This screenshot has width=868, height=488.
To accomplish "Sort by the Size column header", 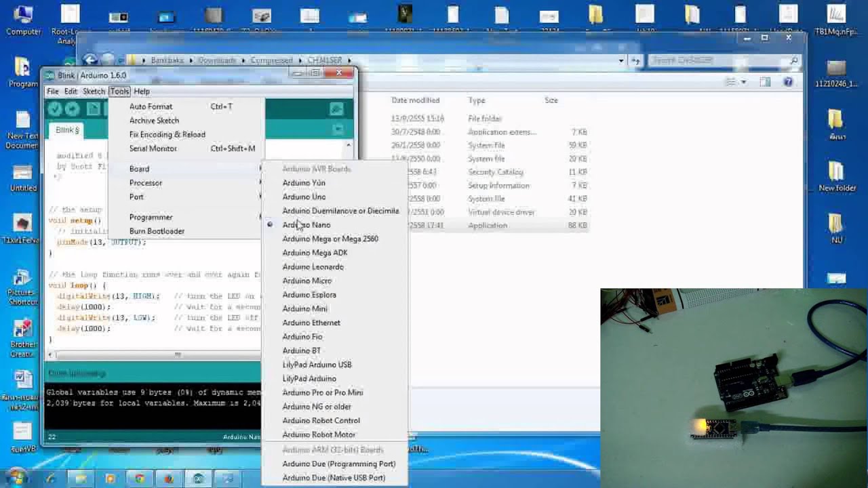I will (551, 100).
